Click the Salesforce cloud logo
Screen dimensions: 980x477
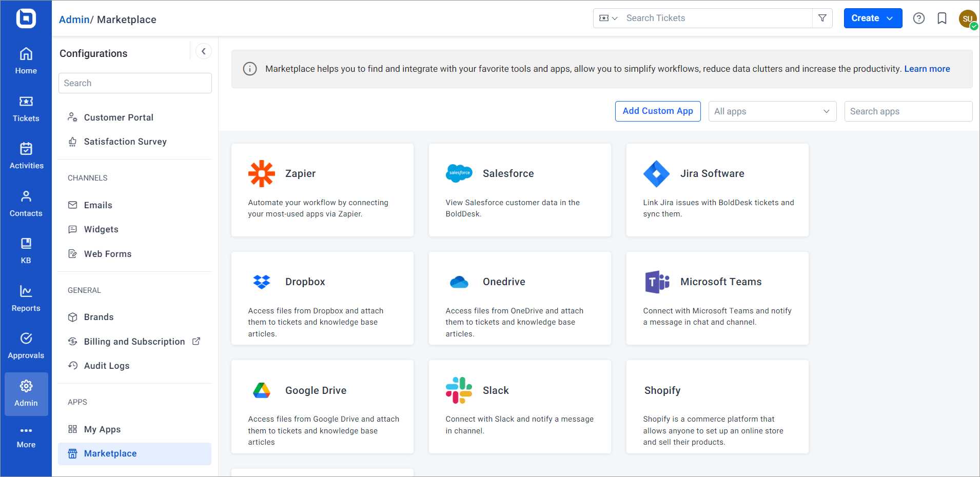459,173
